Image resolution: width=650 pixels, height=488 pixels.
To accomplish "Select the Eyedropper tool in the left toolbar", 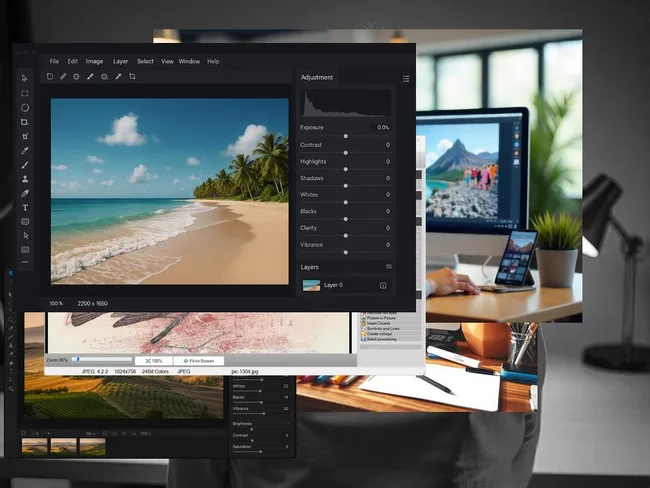I will click(x=25, y=151).
